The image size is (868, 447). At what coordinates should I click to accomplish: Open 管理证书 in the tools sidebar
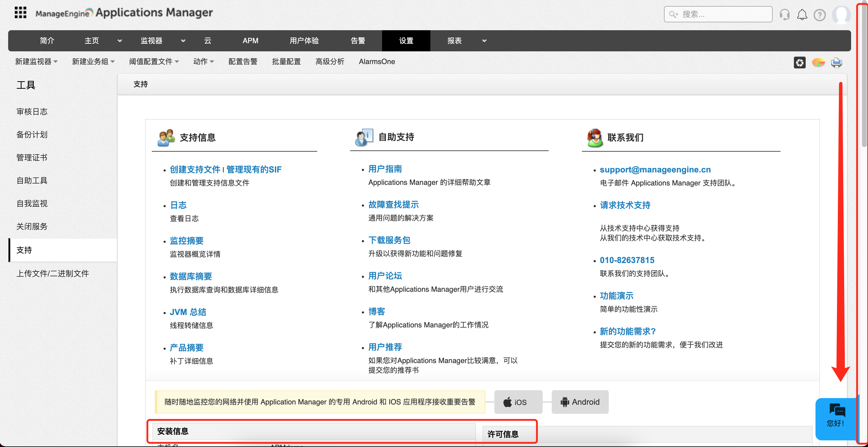tap(32, 157)
